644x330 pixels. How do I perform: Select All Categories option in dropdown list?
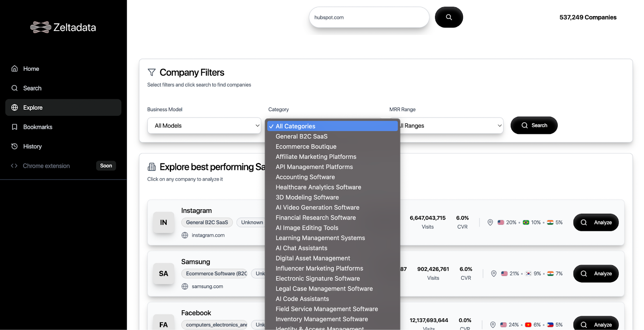(x=332, y=126)
